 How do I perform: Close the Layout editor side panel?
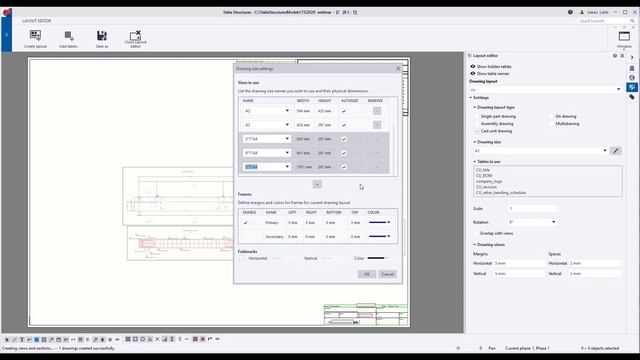pos(622,56)
